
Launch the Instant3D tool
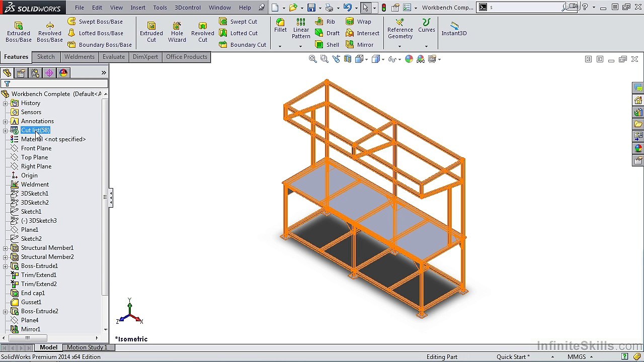pyautogui.click(x=454, y=29)
